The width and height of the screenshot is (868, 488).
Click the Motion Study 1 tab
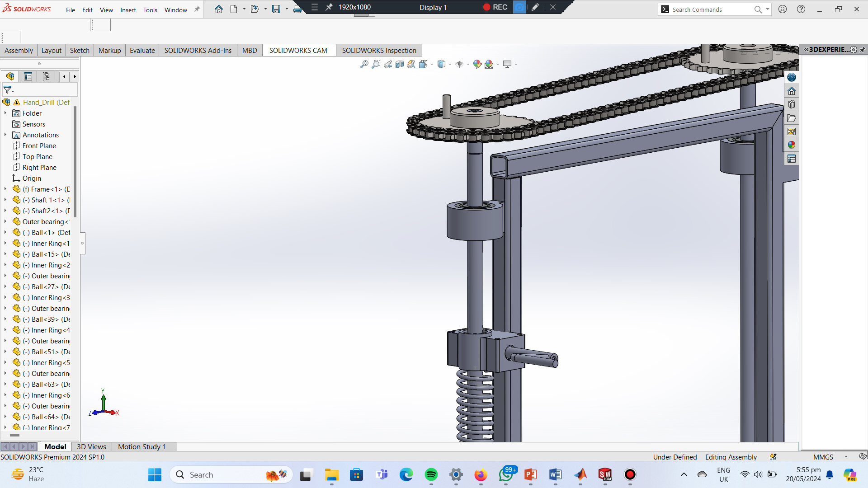pyautogui.click(x=142, y=446)
